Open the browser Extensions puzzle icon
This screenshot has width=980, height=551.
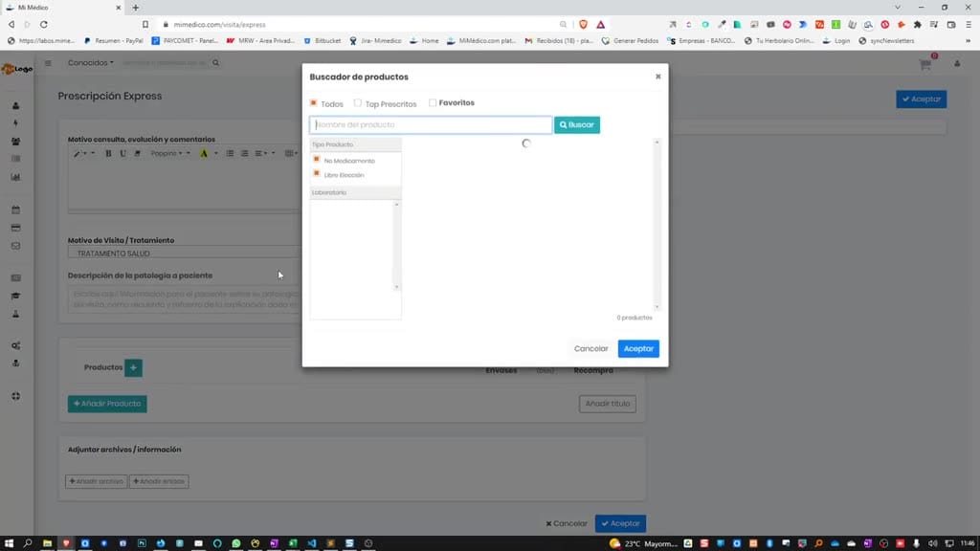point(917,24)
